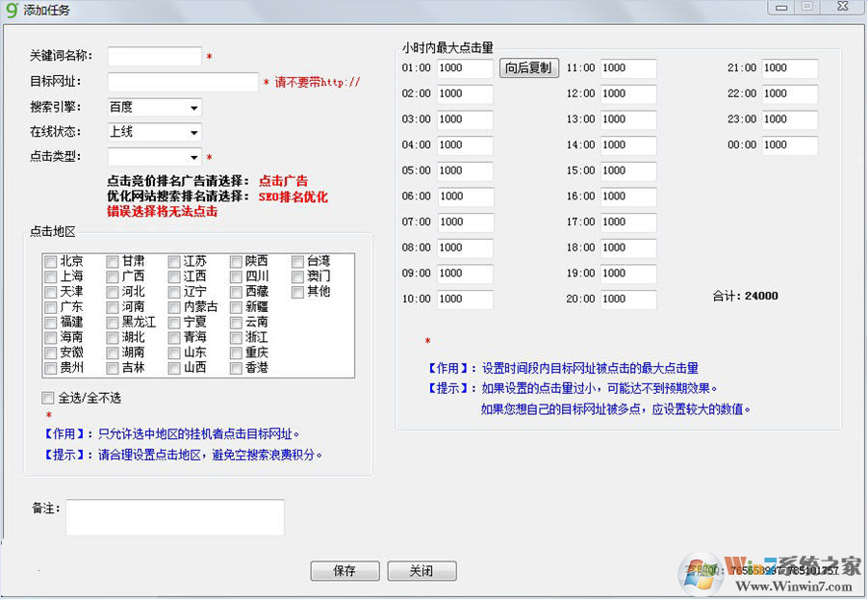Screen dimensions: 868x600
Task: Expand the empty 点击类型 dropdown
Action: coord(190,157)
